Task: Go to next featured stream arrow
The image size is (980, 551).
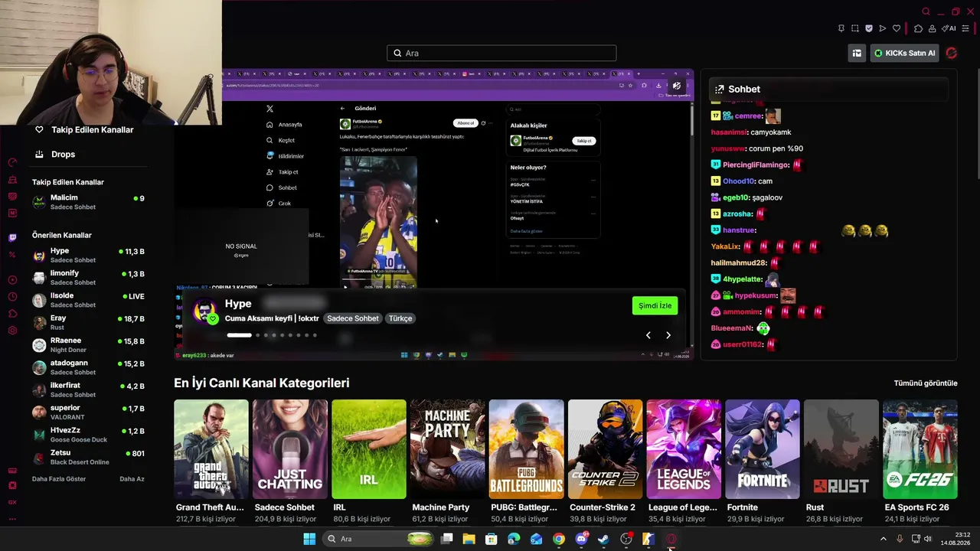Action: coord(668,335)
